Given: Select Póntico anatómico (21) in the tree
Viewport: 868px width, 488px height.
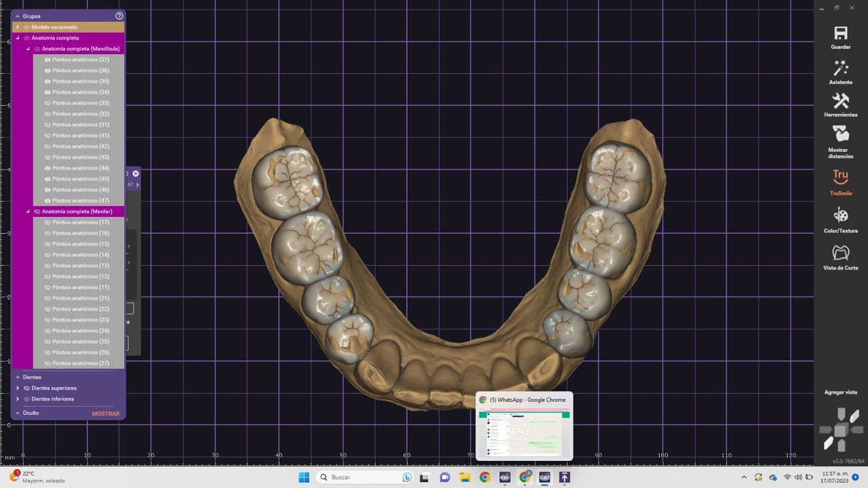Looking at the screenshot, I should [x=80, y=298].
